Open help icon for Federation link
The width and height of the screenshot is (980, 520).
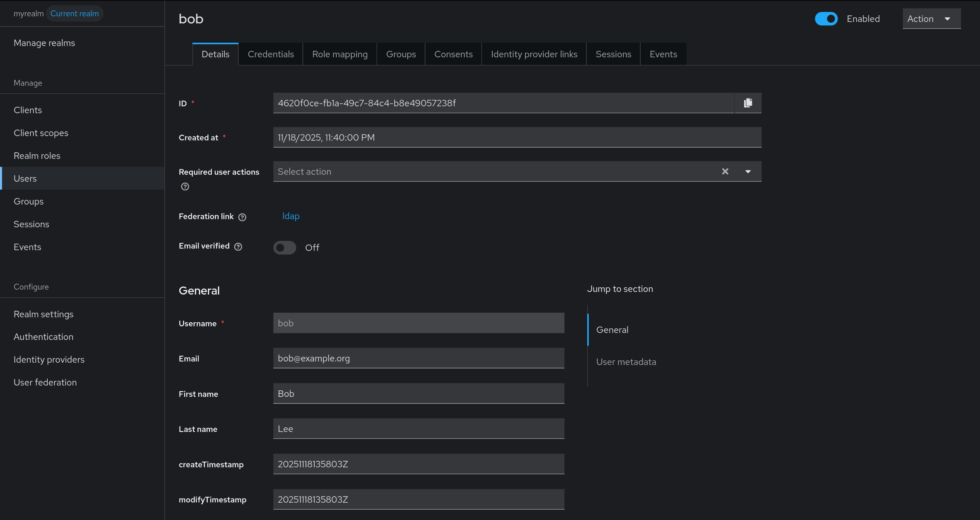click(242, 217)
